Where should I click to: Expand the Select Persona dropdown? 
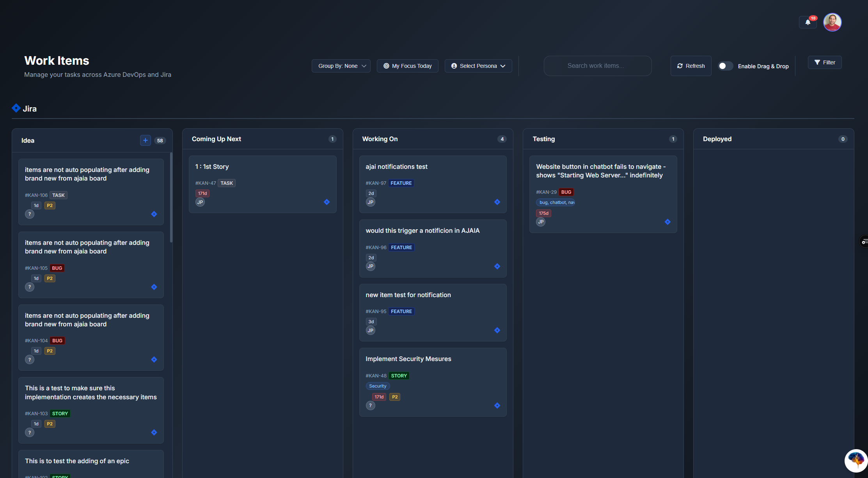pyautogui.click(x=478, y=66)
